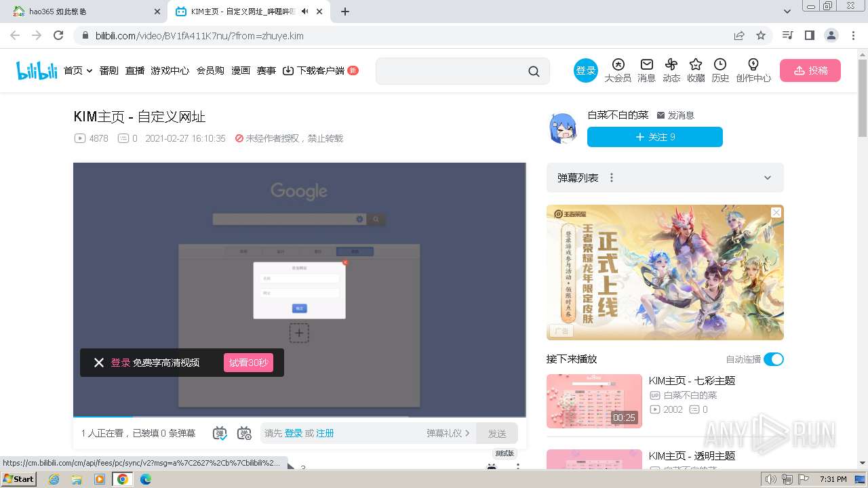Click browser back arrow
The height and width of the screenshot is (488, 868).
point(15,35)
